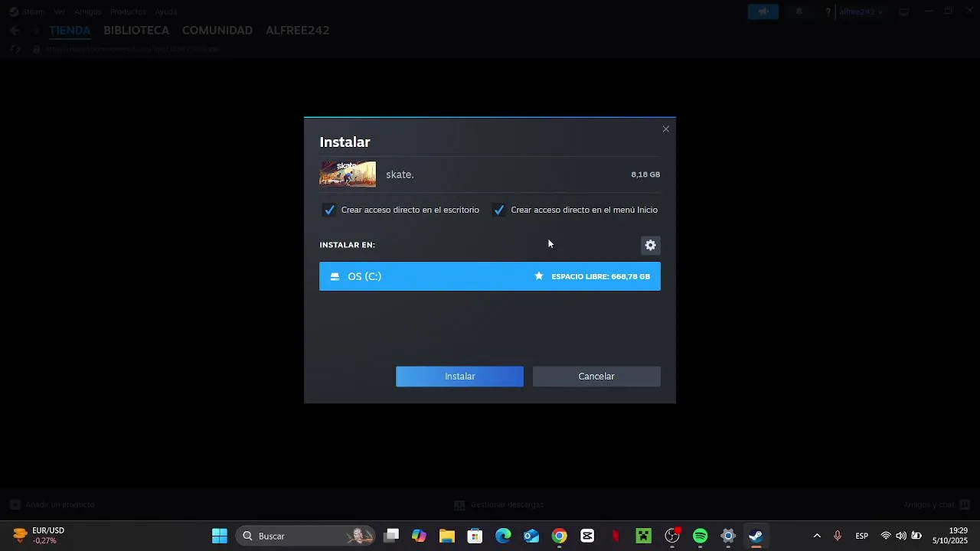
Task: Switch the ESP input language
Action: (862, 536)
